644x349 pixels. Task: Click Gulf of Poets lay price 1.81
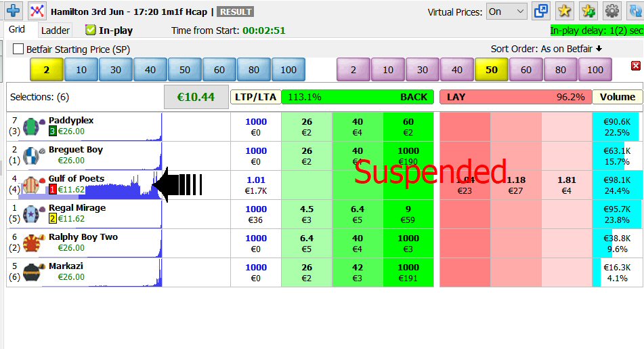click(x=566, y=185)
